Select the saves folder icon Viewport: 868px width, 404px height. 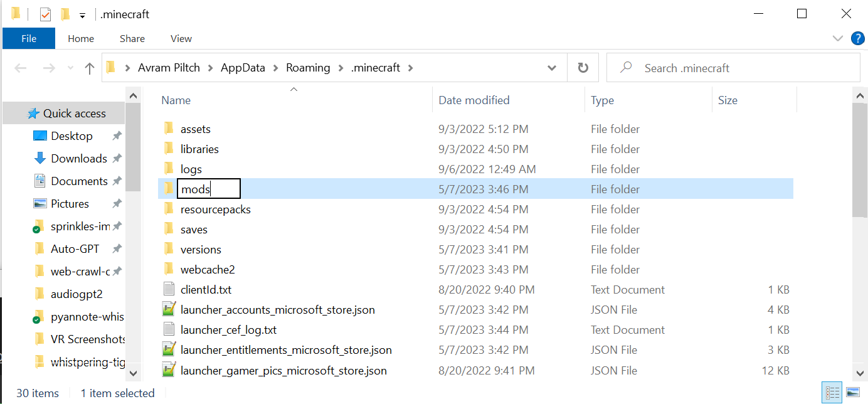(168, 229)
